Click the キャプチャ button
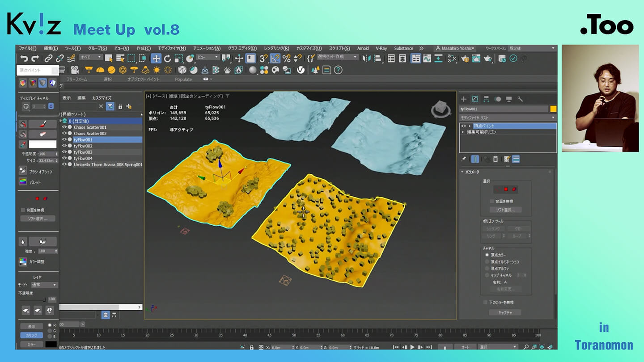This screenshot has height=362, width=644. pos(505,312)
